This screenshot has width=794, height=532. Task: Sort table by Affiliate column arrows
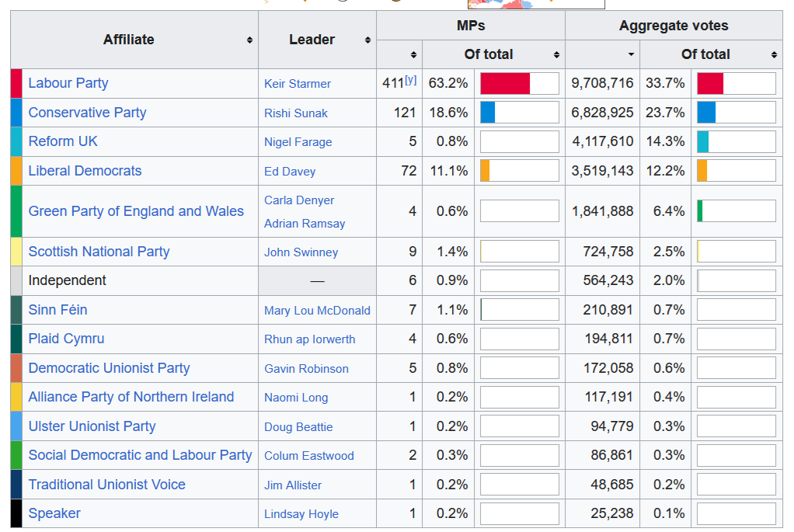click(x=249, y=40)
